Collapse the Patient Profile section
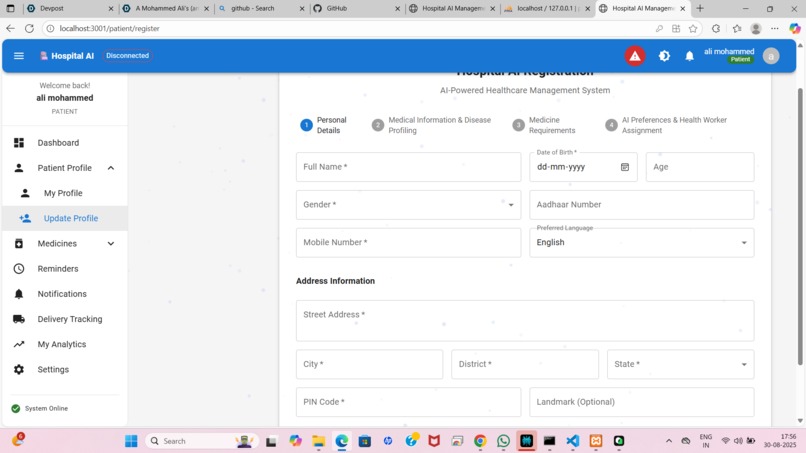This screenshot has width=806, height=453. tap(111, 168)
